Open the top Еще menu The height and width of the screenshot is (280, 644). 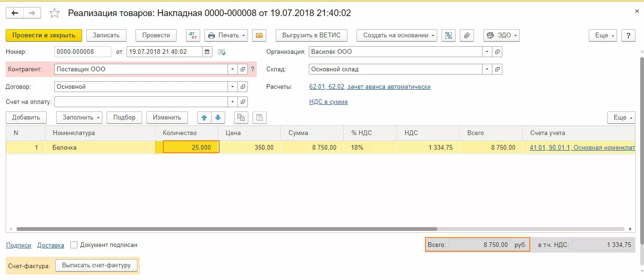click(x=603, y=35)
